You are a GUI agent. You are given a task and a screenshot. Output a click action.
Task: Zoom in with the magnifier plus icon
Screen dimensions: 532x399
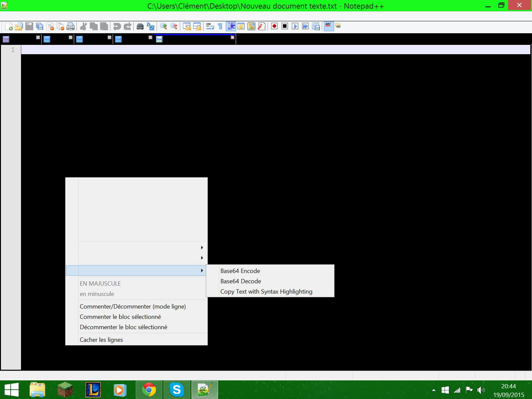click(164, 26)
